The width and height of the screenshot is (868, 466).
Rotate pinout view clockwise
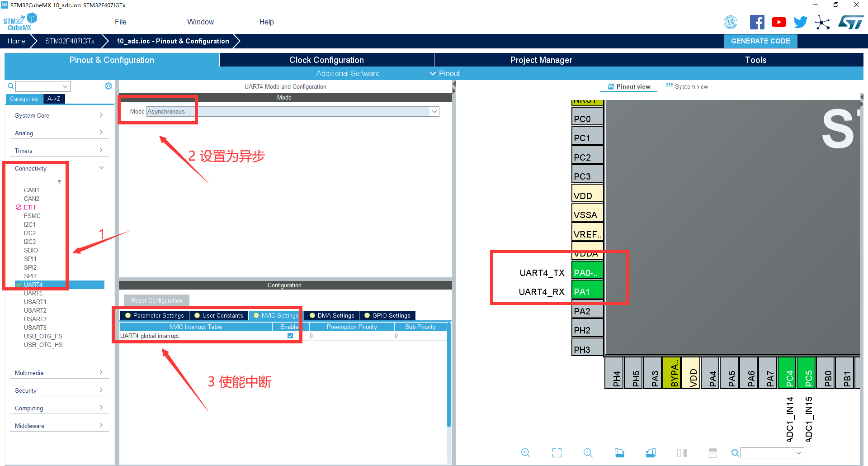pyautogui.click(x=619, y=453)
